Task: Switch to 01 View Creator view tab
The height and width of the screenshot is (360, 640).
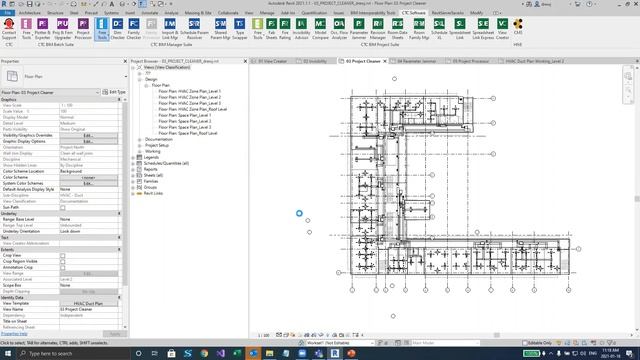Action: pos(272,61)
